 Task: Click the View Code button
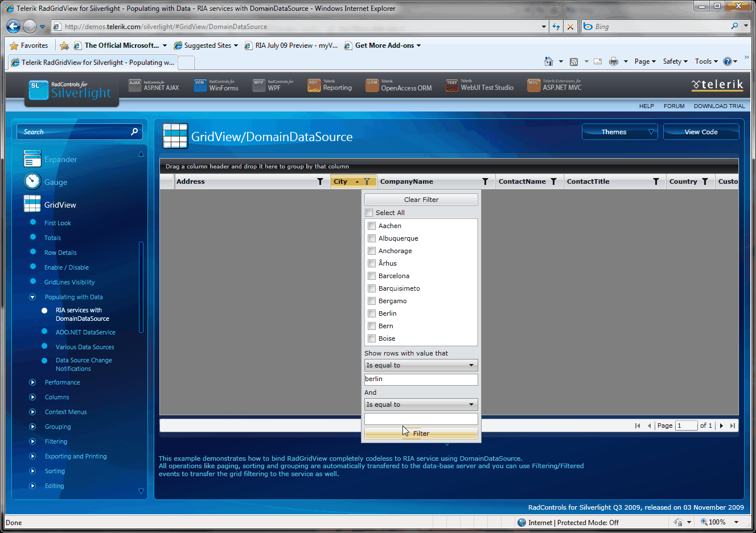click(701, 131)
